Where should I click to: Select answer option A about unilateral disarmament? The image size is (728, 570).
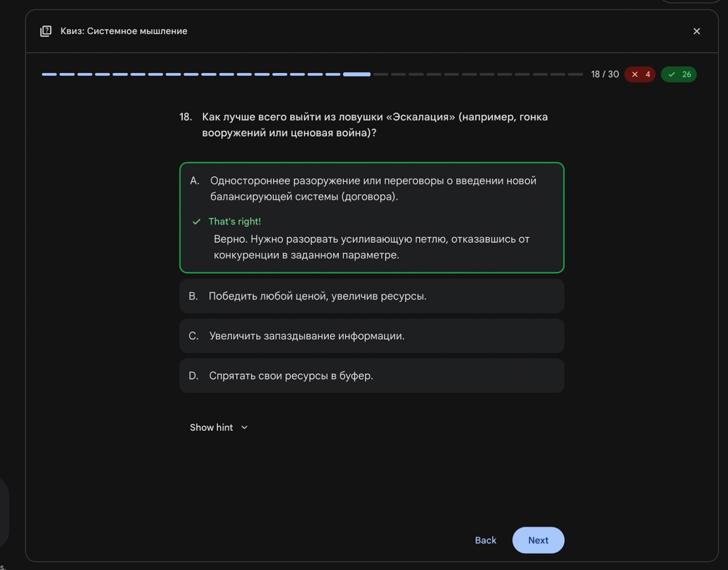pos(371,188)
